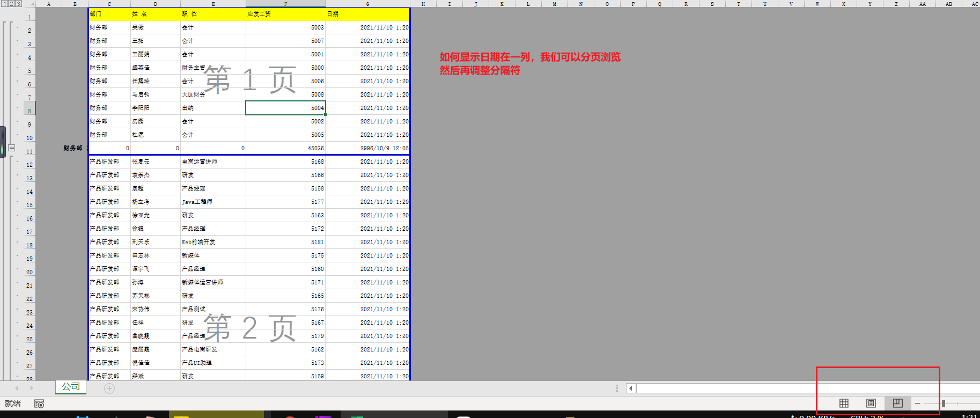Select the subtotal cell 45036
Screen dimensions: 980x418
[285, 148]
